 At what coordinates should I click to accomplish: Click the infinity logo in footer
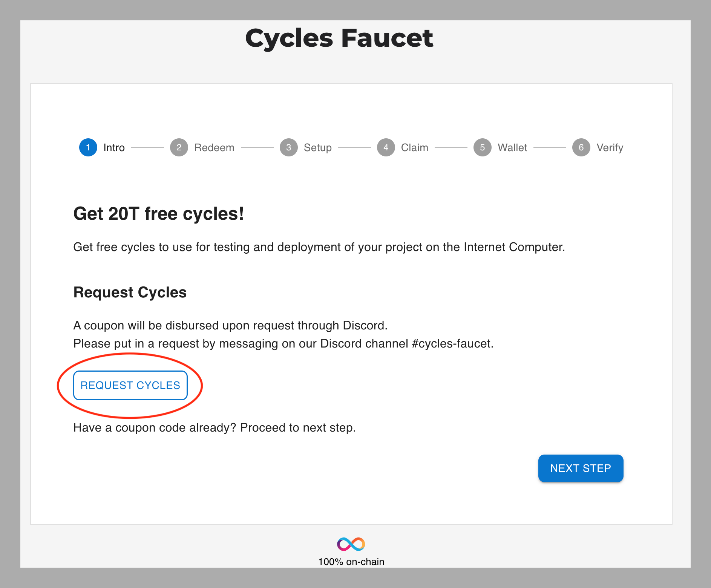click(x=351, y=544)
